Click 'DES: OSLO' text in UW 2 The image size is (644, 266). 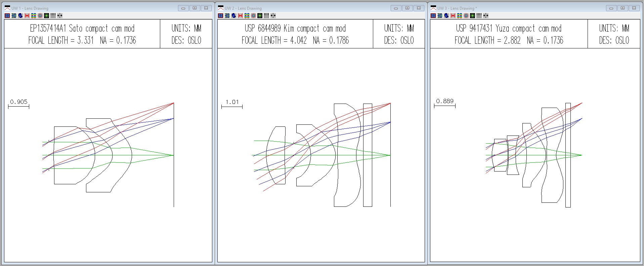point(399,40)
